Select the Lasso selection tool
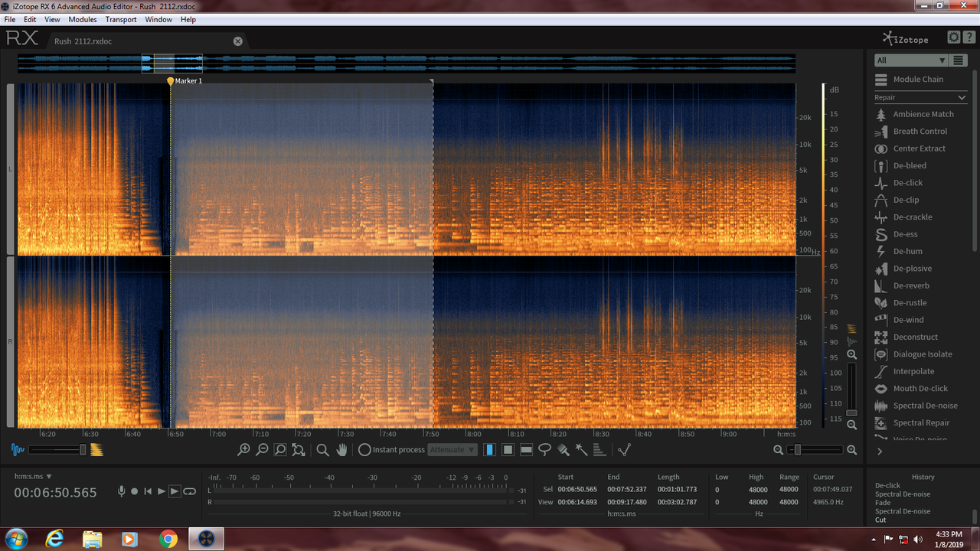This screenshot has height=551, width=980. 544,450
